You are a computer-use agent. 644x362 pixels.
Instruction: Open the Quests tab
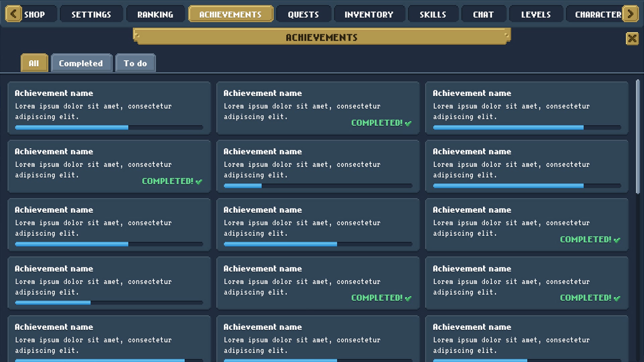(303, 14)
